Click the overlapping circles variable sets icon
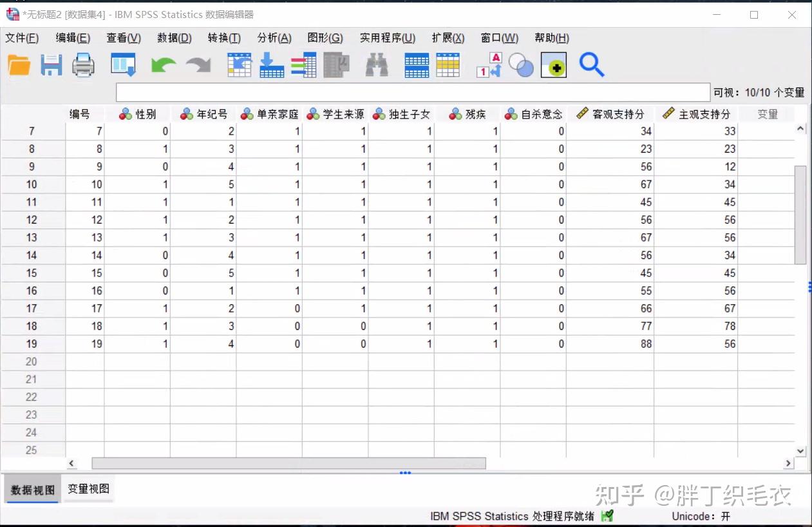 [x=521, y=65]
